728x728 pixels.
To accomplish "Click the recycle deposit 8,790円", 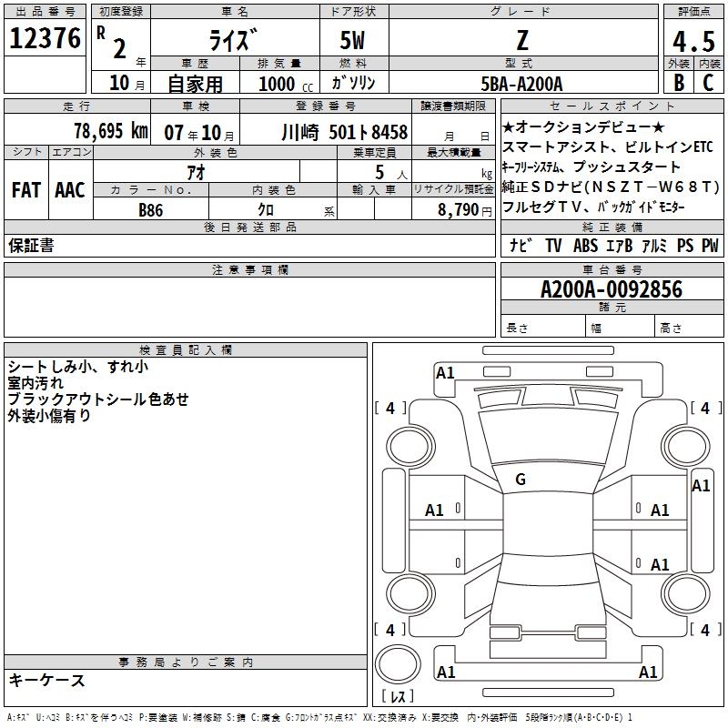I will click(x=465, y=210).
